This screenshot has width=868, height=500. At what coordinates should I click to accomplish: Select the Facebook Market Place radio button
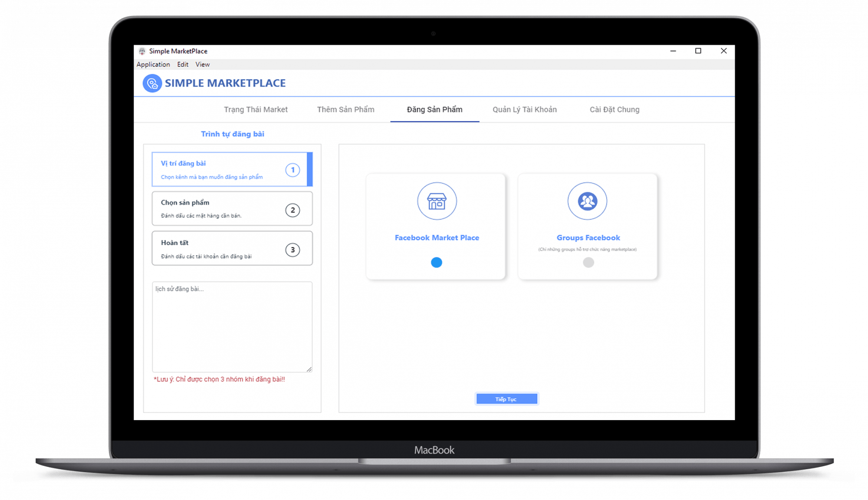[x=437, y=262]
